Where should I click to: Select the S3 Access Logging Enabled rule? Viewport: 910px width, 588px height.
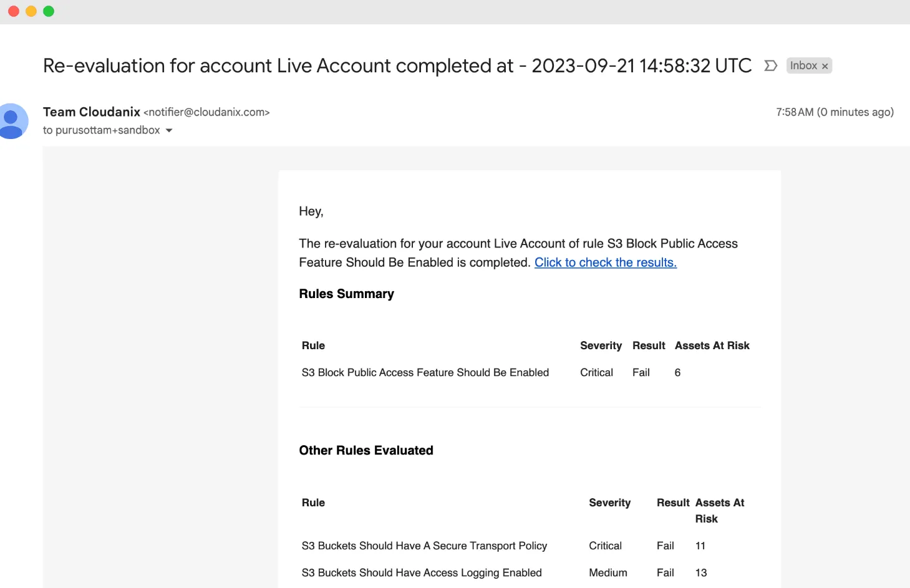pyautogui.click(x=422, y=572)
